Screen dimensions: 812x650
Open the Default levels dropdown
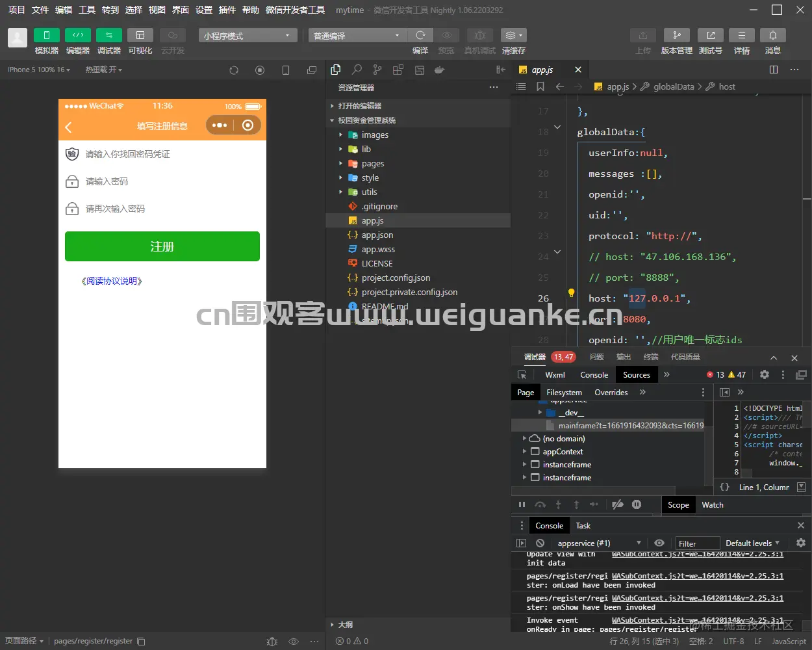[752, 543]
